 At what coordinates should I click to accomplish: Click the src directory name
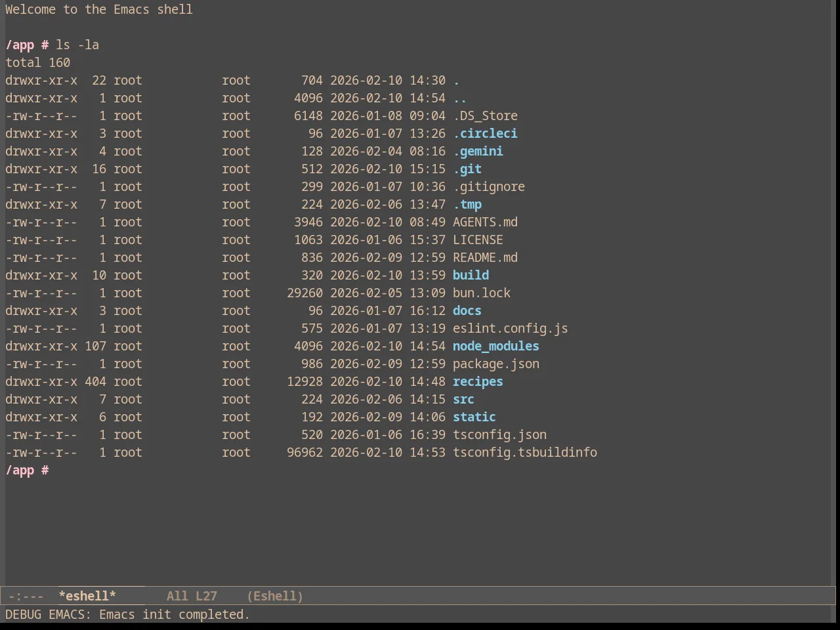coord(463,399)
